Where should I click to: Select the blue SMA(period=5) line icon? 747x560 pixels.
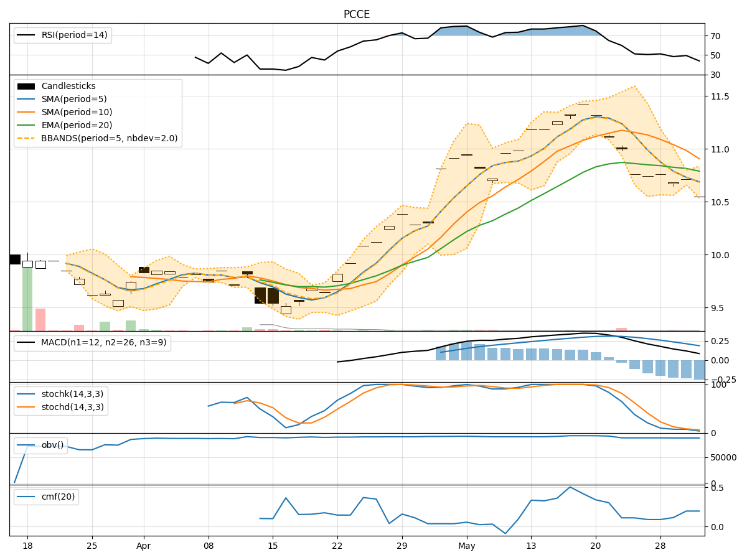[x=26, y=99]
